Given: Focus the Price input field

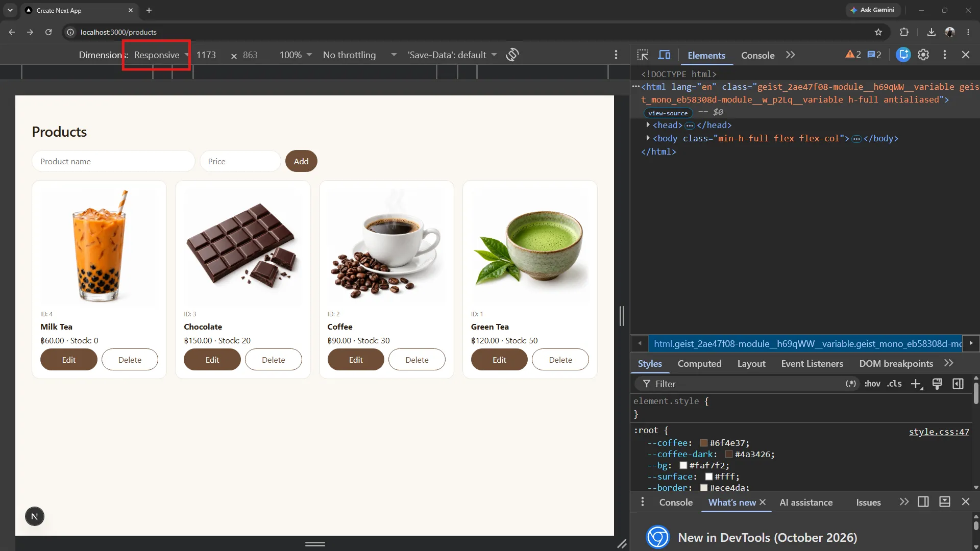Looking at the screenshot, I should [x=240, y=161].
